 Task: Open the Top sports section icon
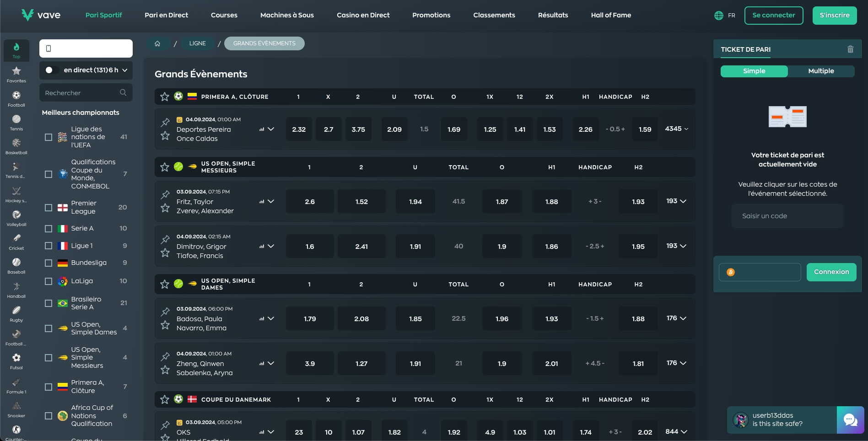[x=16, y=50]
